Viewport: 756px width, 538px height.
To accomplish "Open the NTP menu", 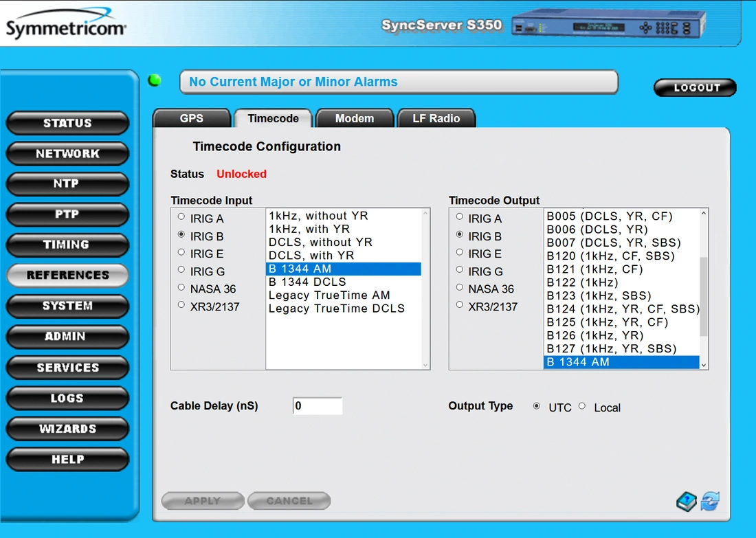I will click(x=67, y=183).
